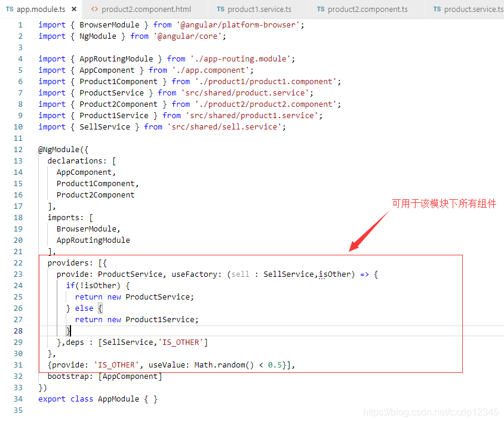Click the '@angular/core' string on line 2

(x=188, y=36)
